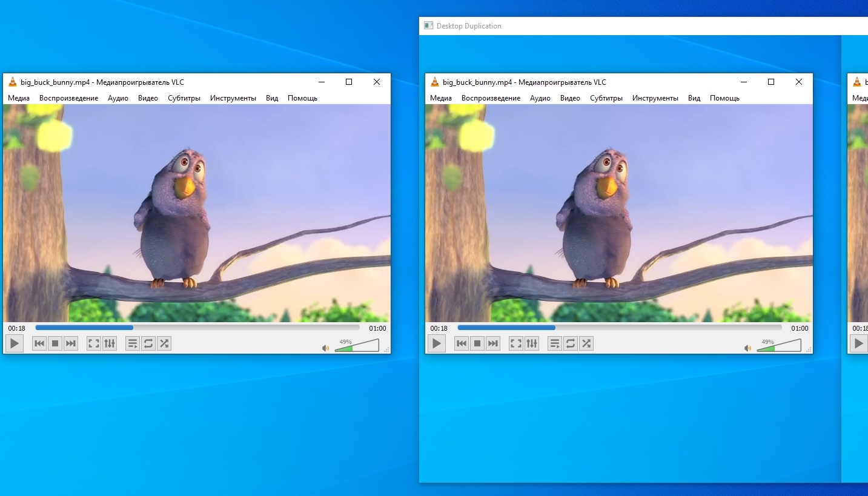868x496 pixels.
Task: Open the Видео menu in left VLC window
Action: (148, 98)
